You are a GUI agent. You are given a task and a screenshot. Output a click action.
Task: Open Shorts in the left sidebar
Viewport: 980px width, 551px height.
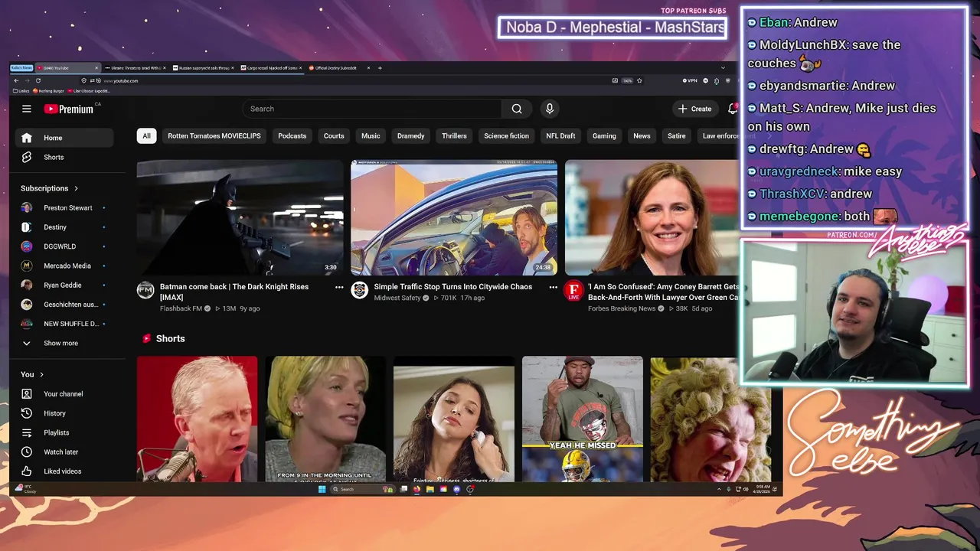coord(64,157)
